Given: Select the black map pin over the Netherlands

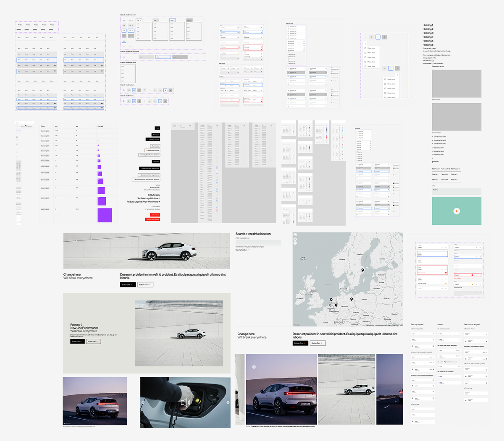Looking at the screenshot, I should [x=331, y=300].
